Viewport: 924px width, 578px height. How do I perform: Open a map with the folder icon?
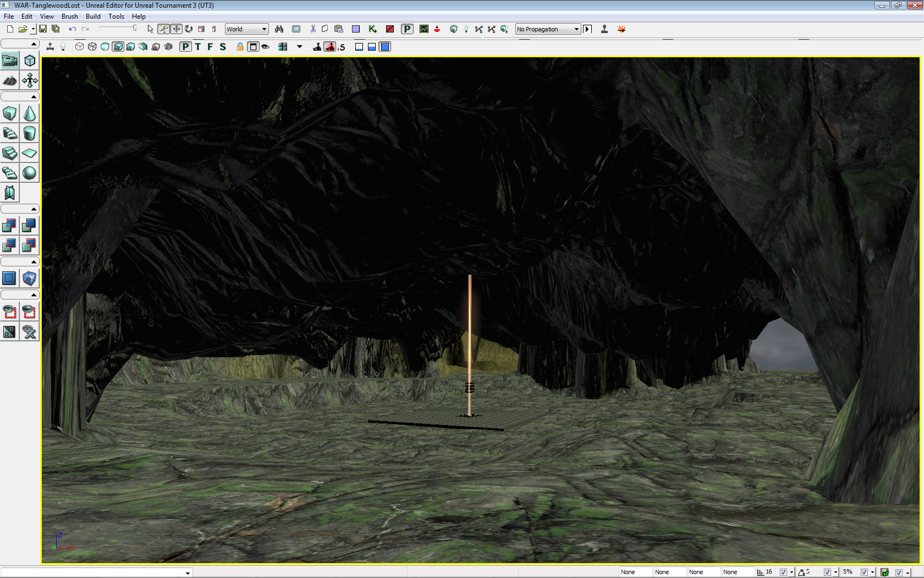23,29
